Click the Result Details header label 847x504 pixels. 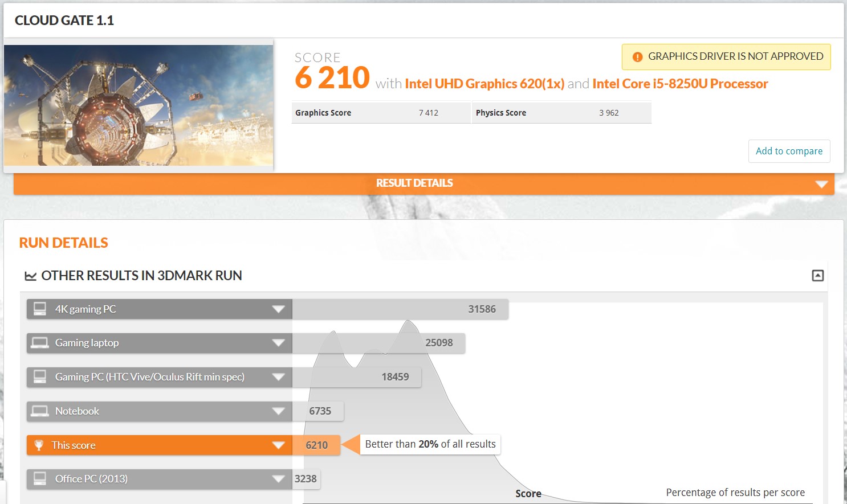414,183
